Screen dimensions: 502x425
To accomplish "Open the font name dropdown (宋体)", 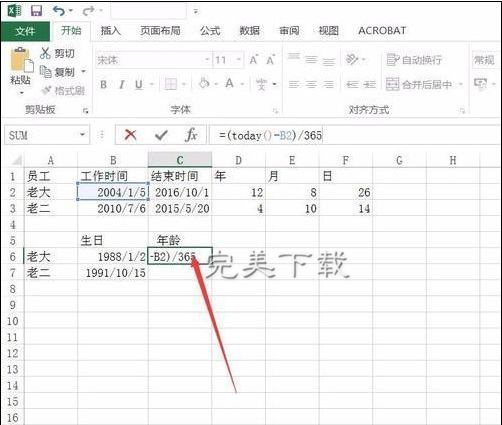I will [x=207, y=60].
